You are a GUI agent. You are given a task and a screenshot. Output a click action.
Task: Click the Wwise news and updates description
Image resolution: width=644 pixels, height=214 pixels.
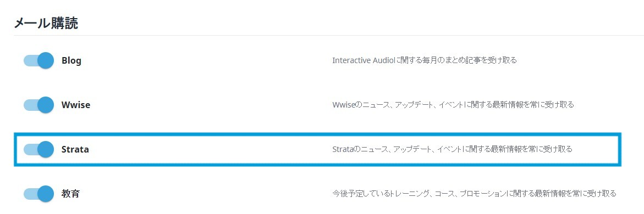point(453,105)
